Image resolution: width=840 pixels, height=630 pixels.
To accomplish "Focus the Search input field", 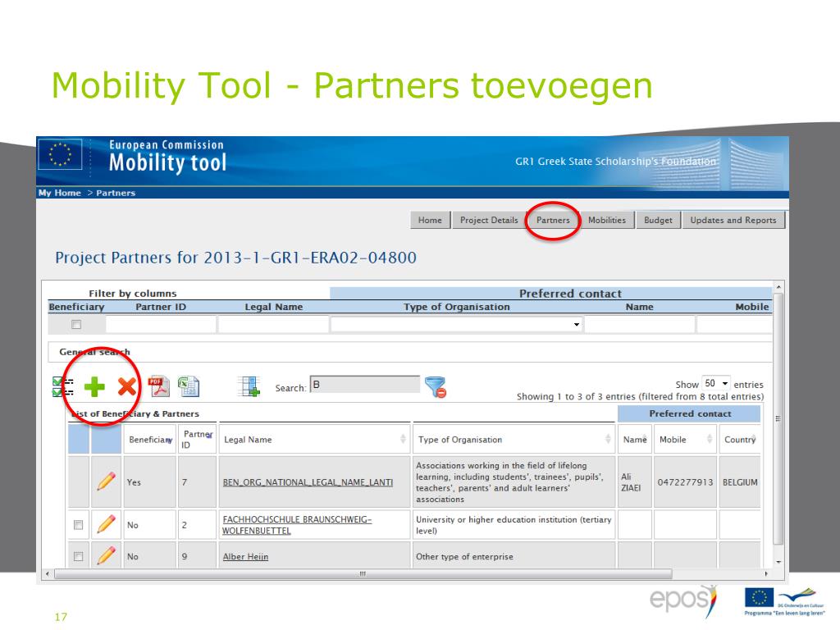I will [365, 385].
